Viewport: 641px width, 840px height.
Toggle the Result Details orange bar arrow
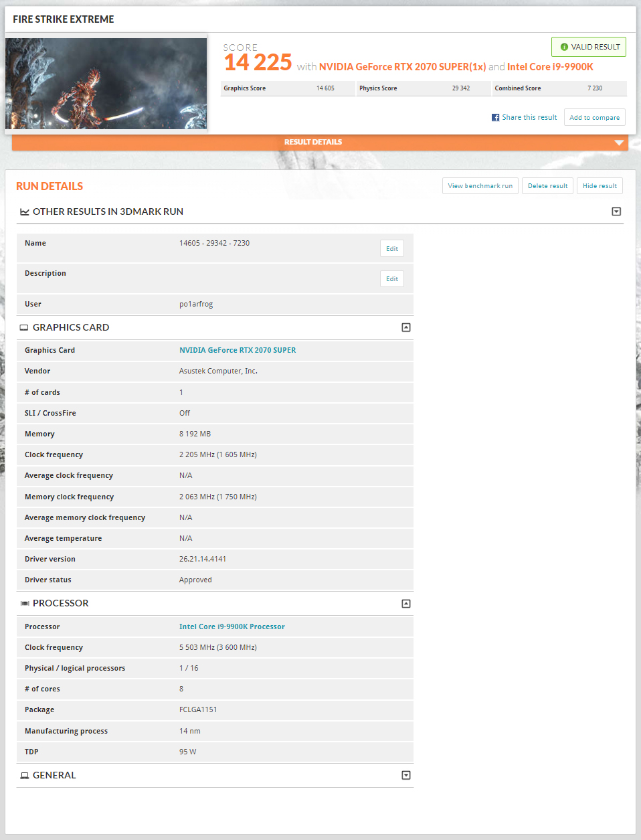tap(619, 143)
